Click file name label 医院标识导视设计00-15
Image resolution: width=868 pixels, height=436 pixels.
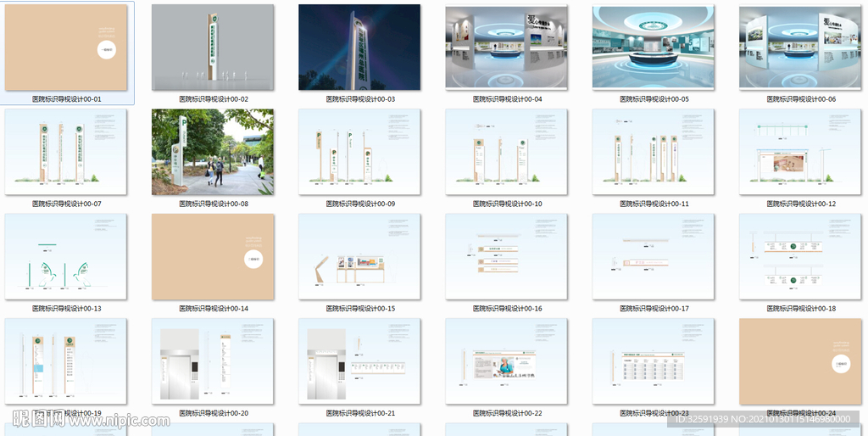click(360, 309)
